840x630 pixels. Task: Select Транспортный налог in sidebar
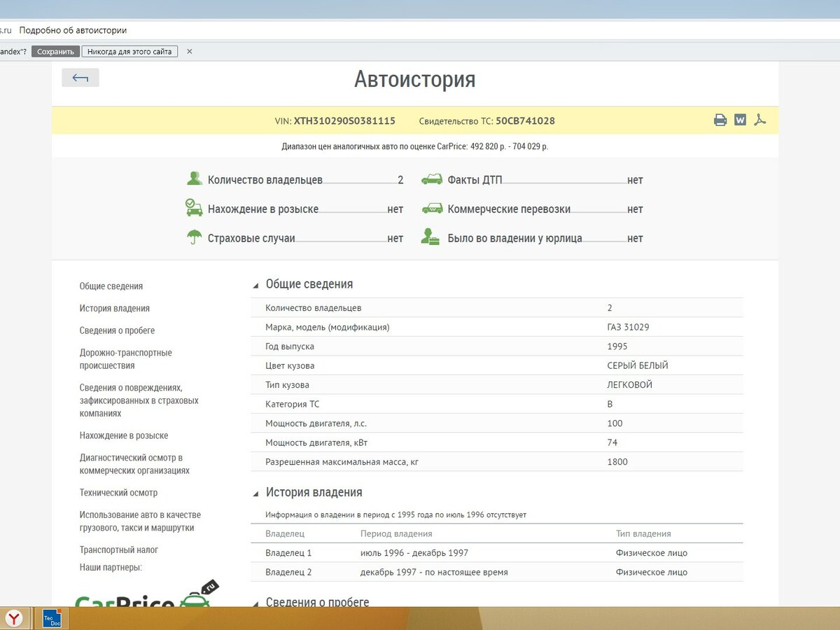(x=118, y=549)
